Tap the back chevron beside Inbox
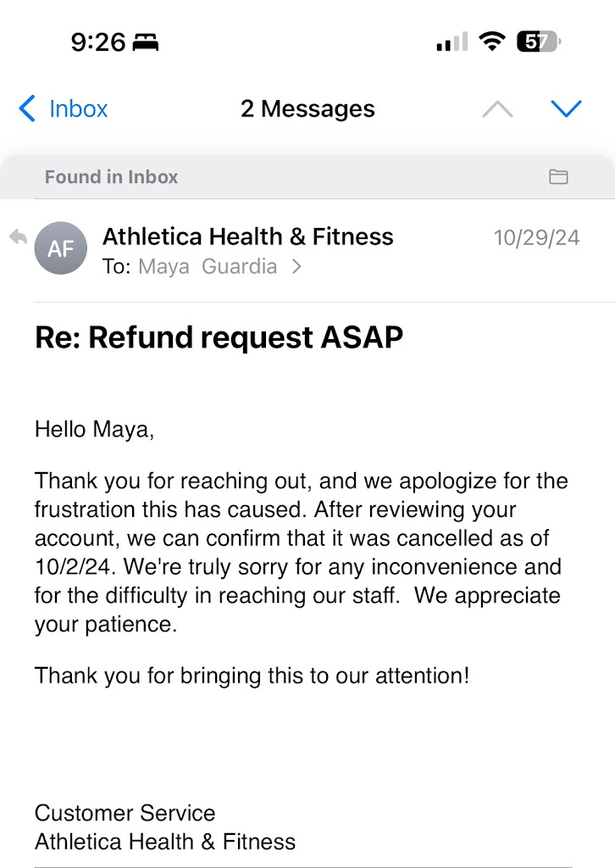615x868 pixels. coord(27,108)
